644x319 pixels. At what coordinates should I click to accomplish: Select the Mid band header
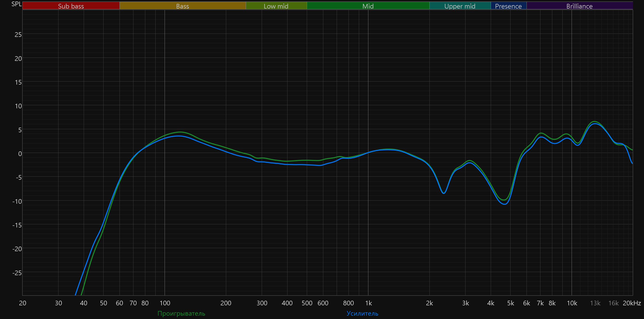[368, 6]
